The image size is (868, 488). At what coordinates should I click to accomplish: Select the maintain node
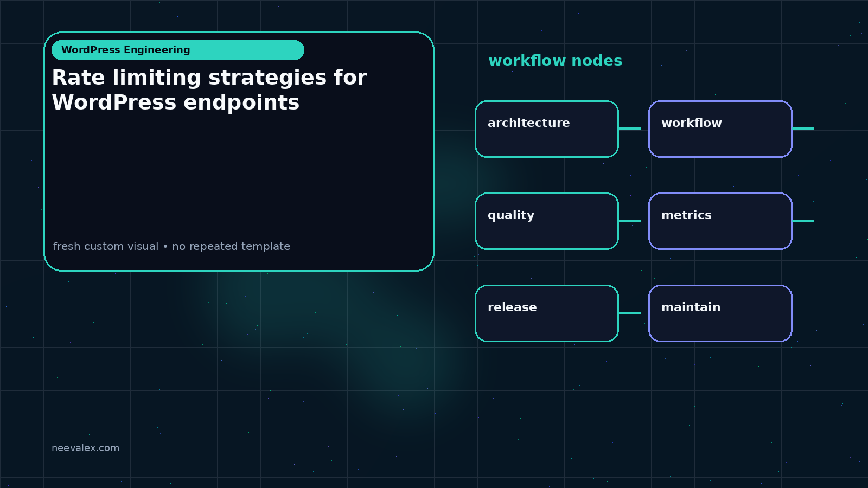720,313
